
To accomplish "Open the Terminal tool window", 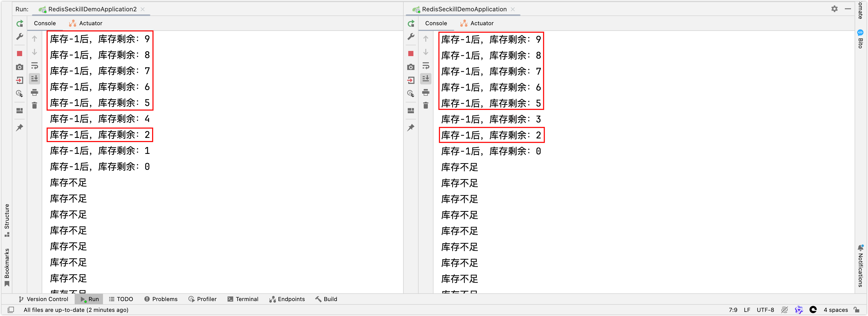I will pos(243,299).
